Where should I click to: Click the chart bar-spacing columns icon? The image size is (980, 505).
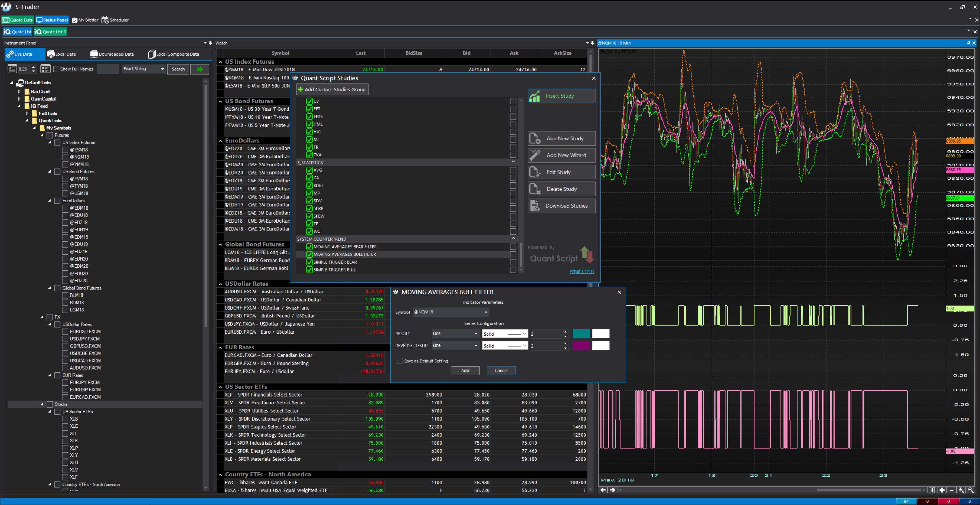(x=932, y=490)
